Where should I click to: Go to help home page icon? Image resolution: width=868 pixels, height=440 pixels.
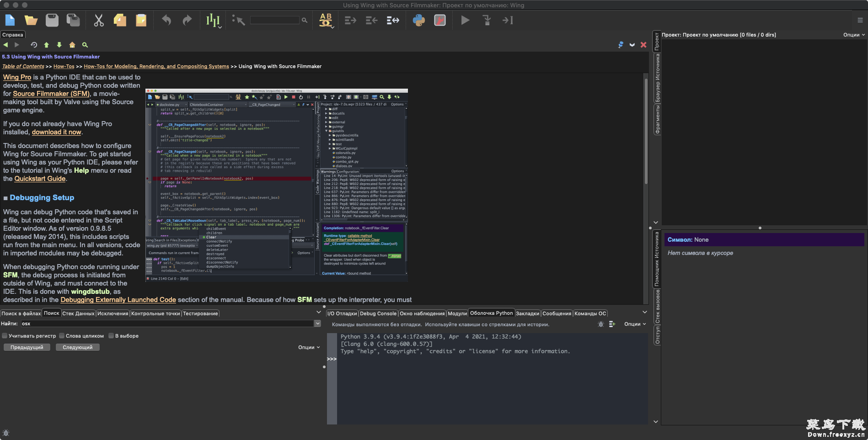[x=72, y=45]
